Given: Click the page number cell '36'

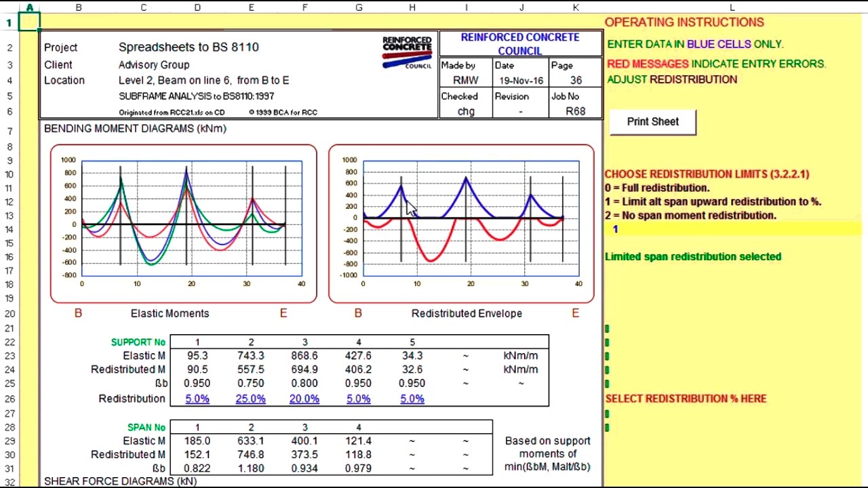Looking at the screenshot, I should pos(576,81).
